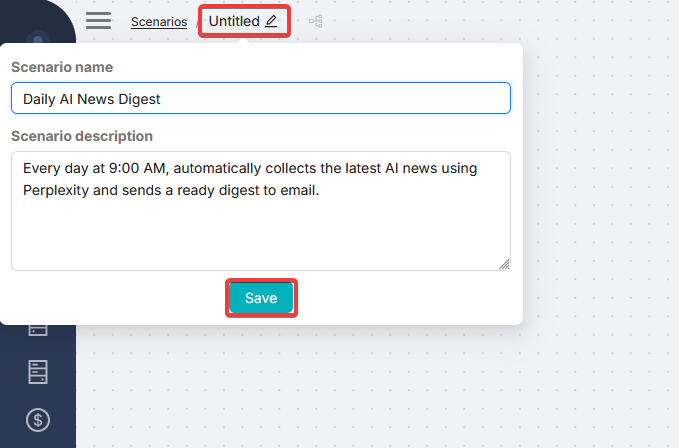
Task: Click the greyed-out flow diagram icon
Action: click(316, 21)
